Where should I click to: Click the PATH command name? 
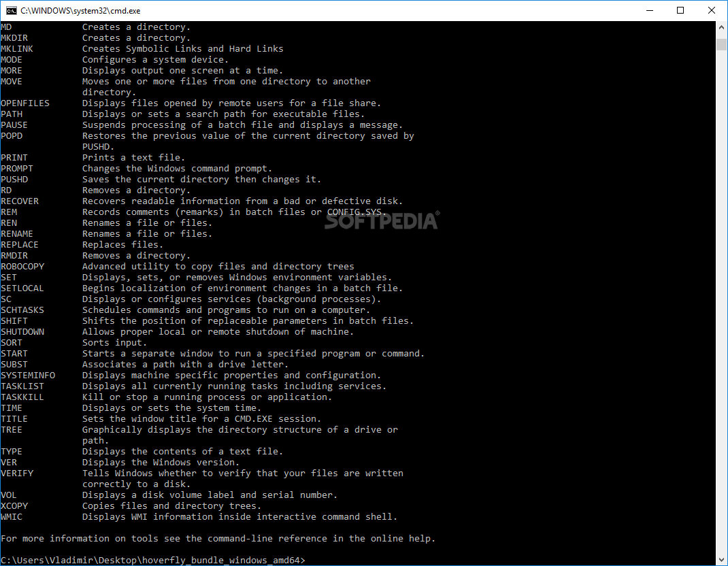tap(12, 114)
